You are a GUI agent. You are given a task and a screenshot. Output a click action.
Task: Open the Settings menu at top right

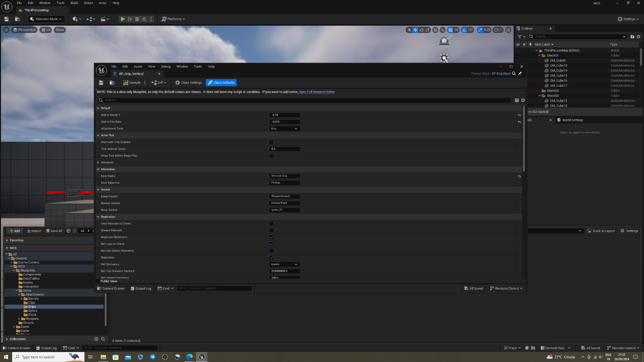coord(628,19)
